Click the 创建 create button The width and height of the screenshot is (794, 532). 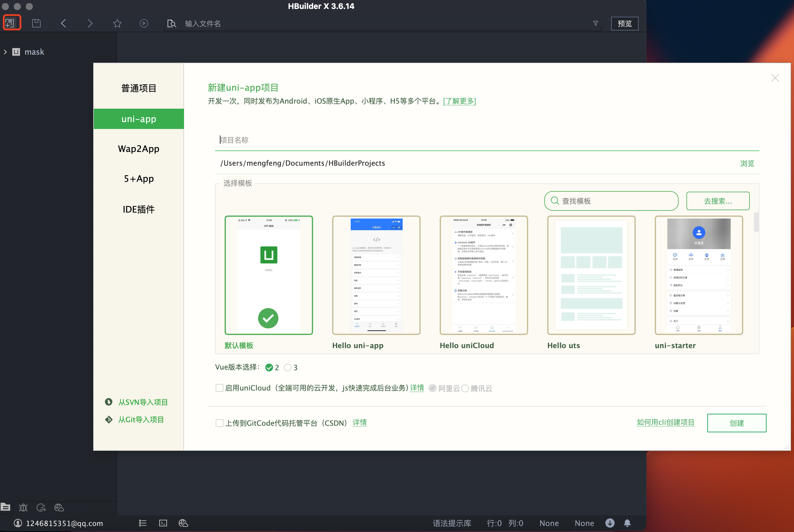737,423
